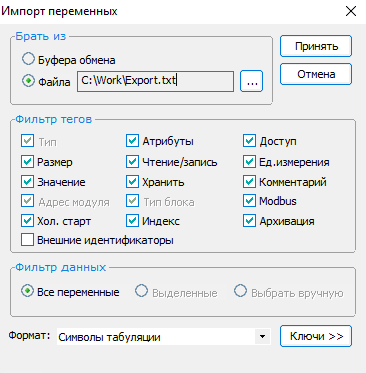Click the disabled Тип блока checkbox
Screen dimensions: 366x373
pos(132,201)
